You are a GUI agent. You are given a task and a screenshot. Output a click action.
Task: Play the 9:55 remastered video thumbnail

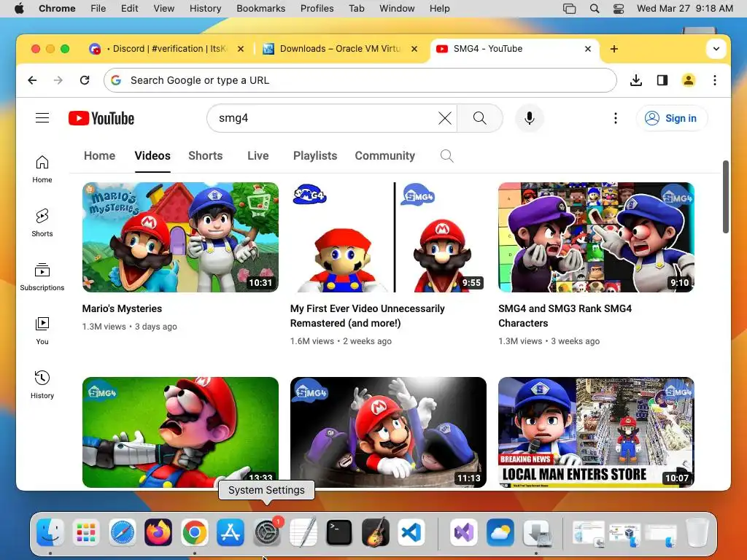tap(388, 237)
